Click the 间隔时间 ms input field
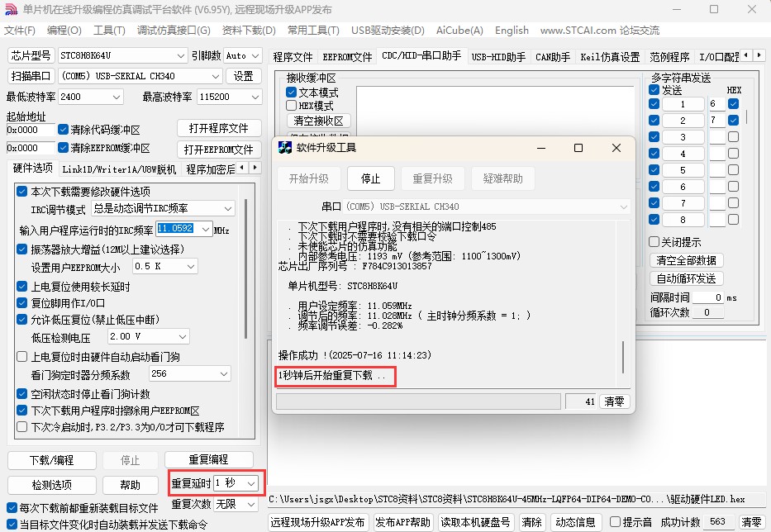The image size is (771, 532). tap(708, 297)
